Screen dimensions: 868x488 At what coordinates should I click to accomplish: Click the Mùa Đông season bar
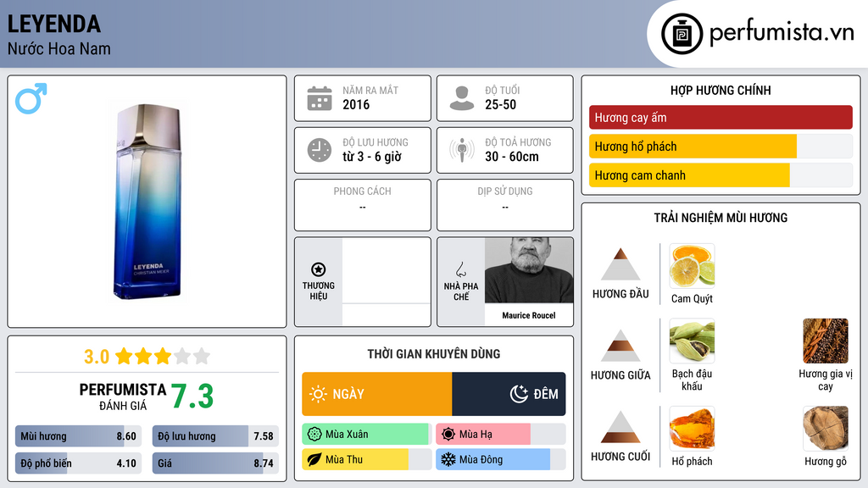coord(501,460)
